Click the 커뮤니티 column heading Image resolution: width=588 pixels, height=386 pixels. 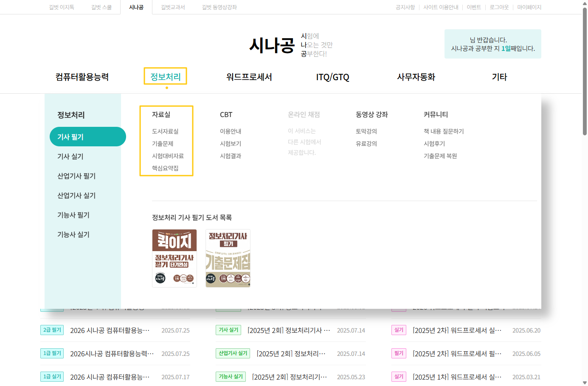(436, 115)
